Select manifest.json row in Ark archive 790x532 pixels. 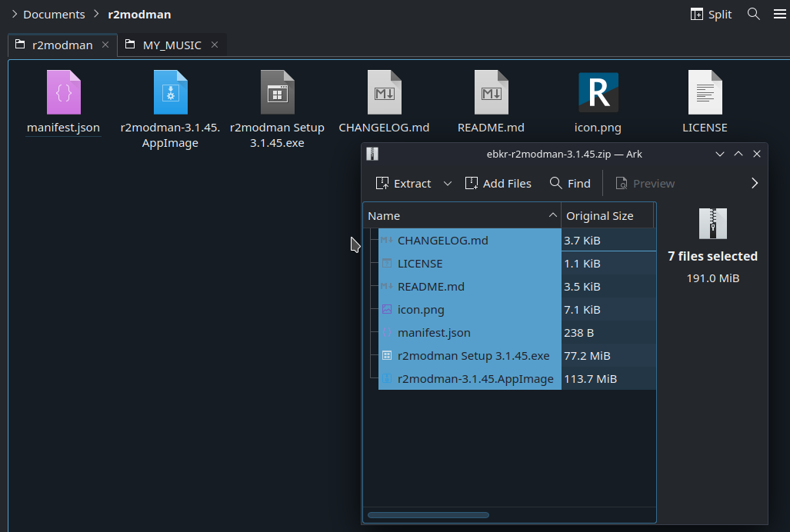[x=469, y=333]
